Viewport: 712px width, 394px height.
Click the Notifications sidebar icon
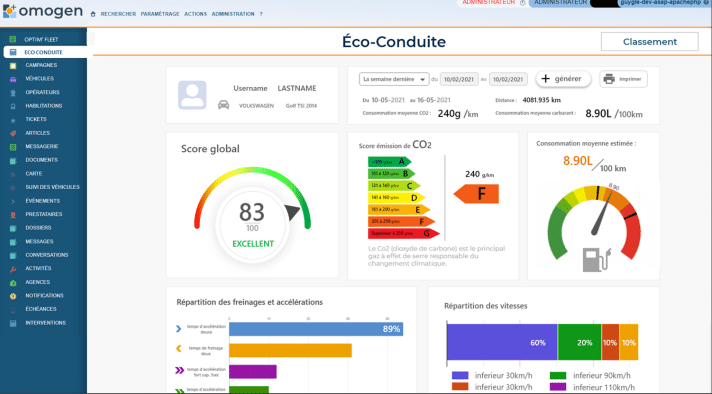click(x=13, y=296)
